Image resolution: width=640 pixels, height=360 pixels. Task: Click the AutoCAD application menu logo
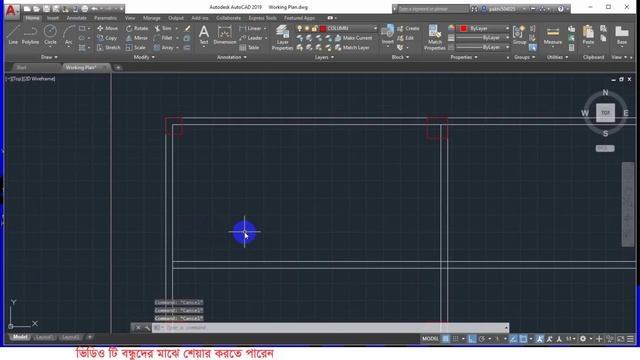click(x=11, y=10)
